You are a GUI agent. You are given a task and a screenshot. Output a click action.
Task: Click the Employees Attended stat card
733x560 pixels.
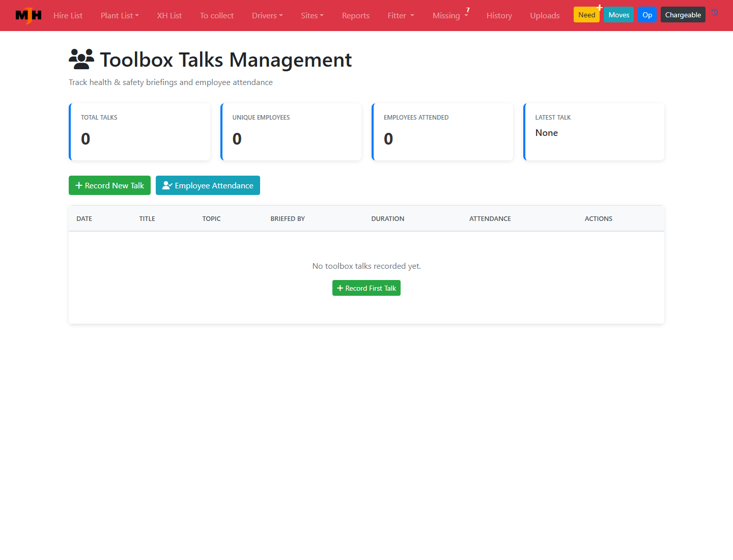click(442, 132)
